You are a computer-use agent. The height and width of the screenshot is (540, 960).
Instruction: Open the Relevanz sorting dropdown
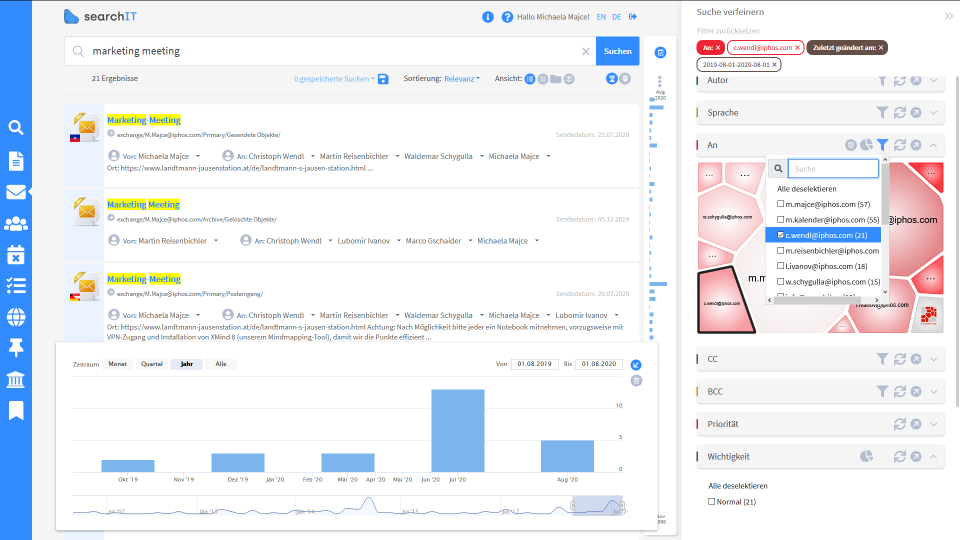[x=462, y=79]
